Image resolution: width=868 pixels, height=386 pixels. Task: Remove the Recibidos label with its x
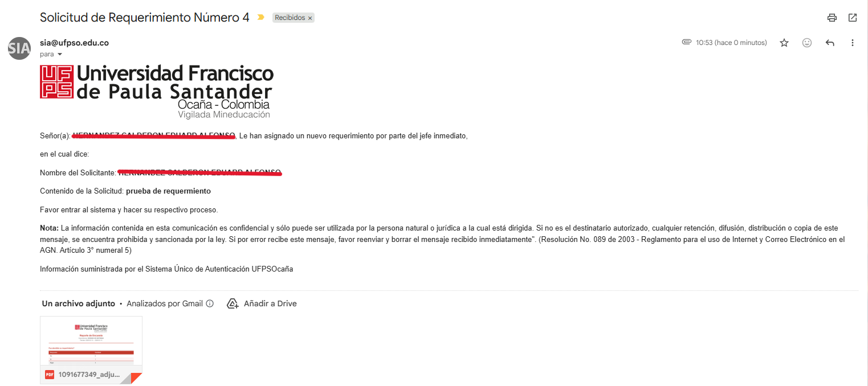(x=310, y=18)
